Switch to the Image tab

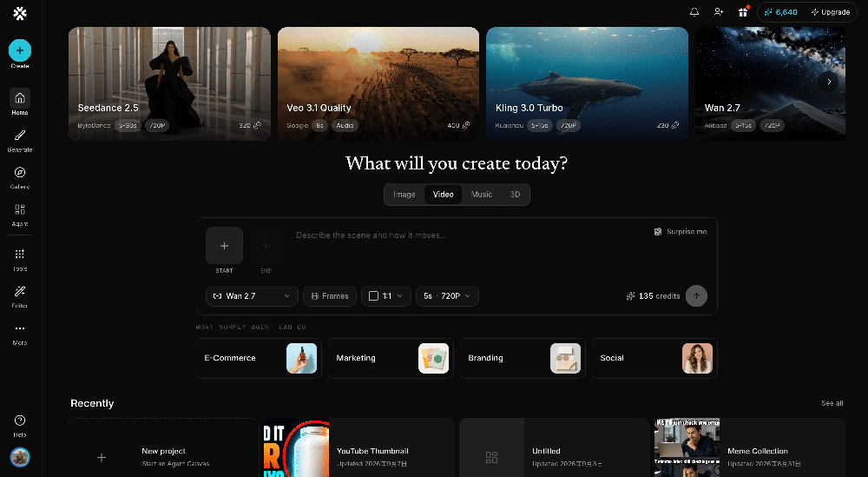pyautogui.click(x=404, y=195)
